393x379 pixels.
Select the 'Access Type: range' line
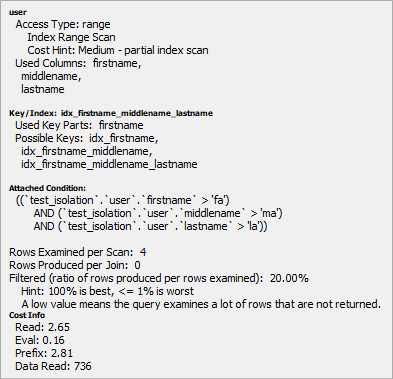click(63, 24)
